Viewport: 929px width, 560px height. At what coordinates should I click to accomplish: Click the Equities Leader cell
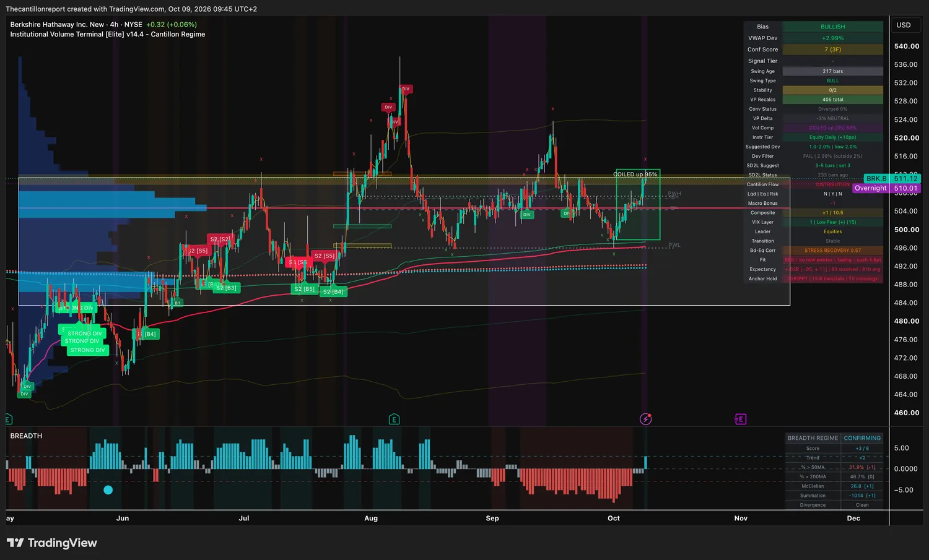832,231
